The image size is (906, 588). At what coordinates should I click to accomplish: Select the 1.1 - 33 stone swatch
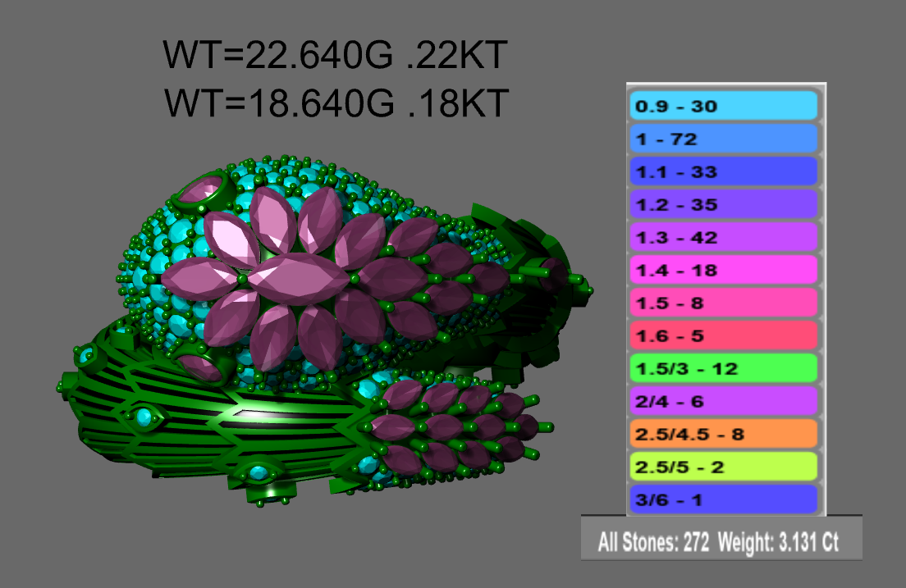[x=724, y=171]
